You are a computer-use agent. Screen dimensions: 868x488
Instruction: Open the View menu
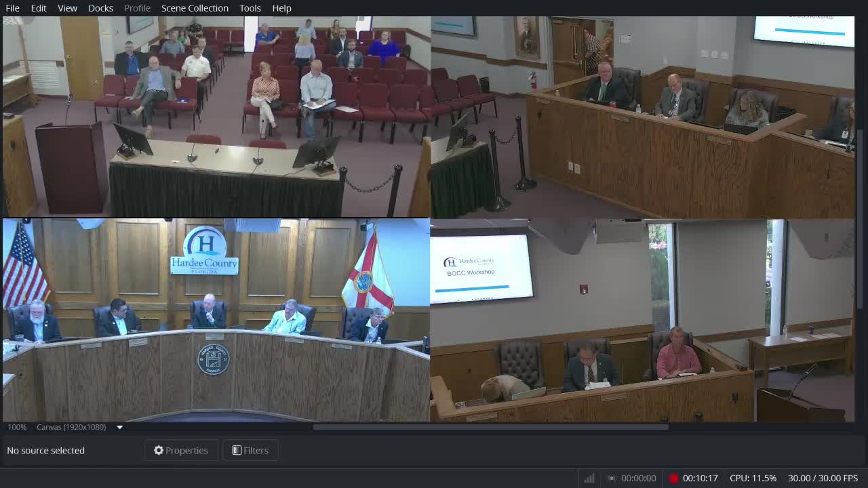click(x=67, y=8)
